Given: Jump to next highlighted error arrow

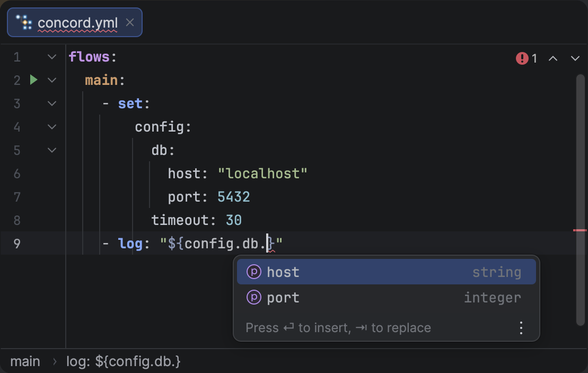Looking at the screenshot, I should point(575,58).
